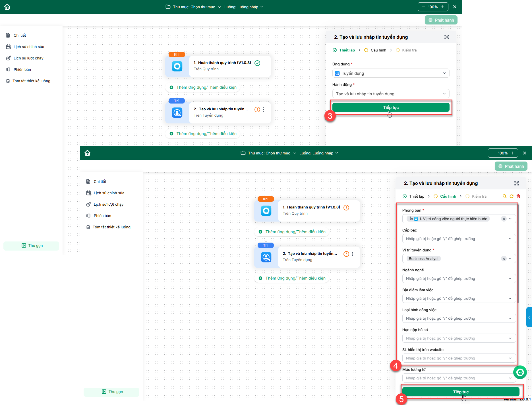Open Thư mục dropdown in top window header
The image size is (532, 405).
(193, 7)
